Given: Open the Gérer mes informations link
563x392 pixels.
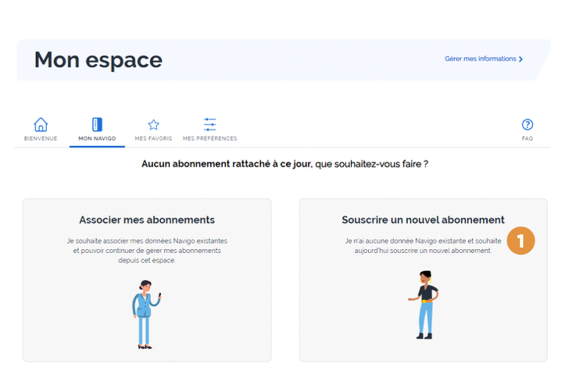Looking at the screenshot, I should [483, 59].
